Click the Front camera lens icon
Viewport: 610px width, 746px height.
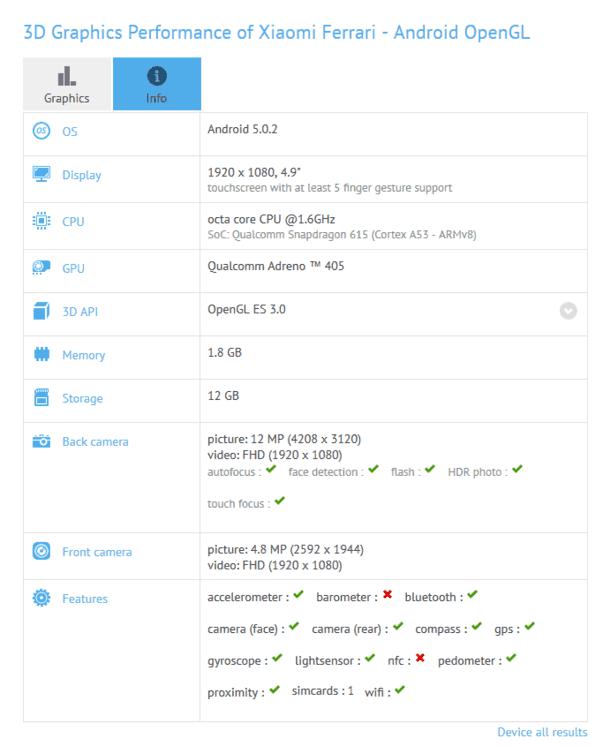[41, 551]
